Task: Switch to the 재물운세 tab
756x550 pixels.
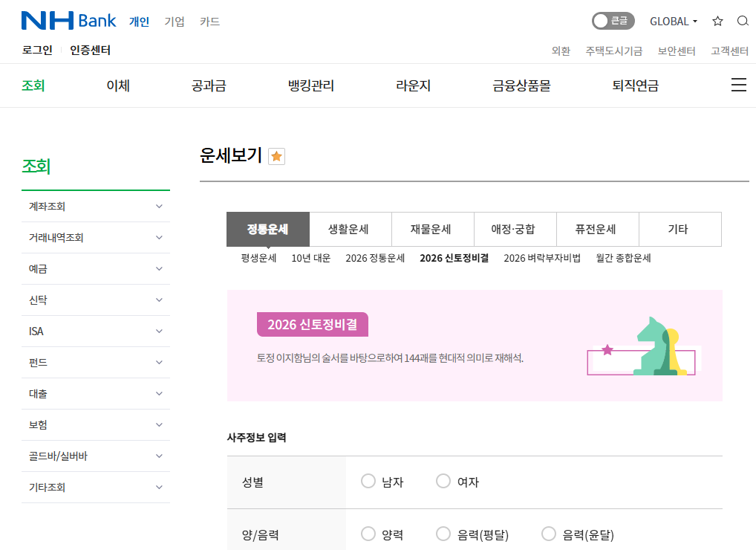Action: (433, 229)
